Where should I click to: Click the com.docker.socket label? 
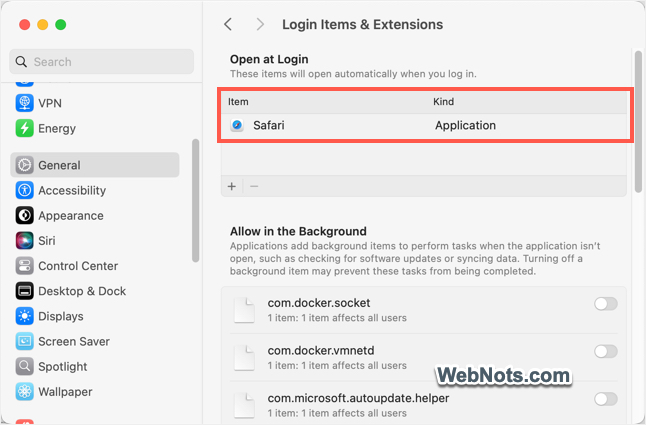pyautogui.click(x=319, y=303)
